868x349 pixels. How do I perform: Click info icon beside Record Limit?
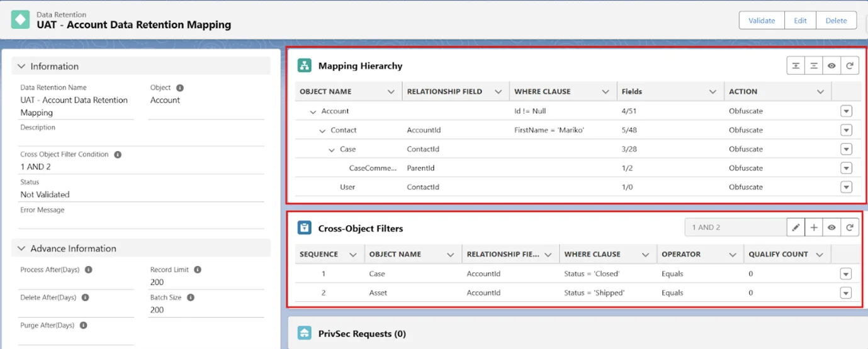click(x=198, y=270)
